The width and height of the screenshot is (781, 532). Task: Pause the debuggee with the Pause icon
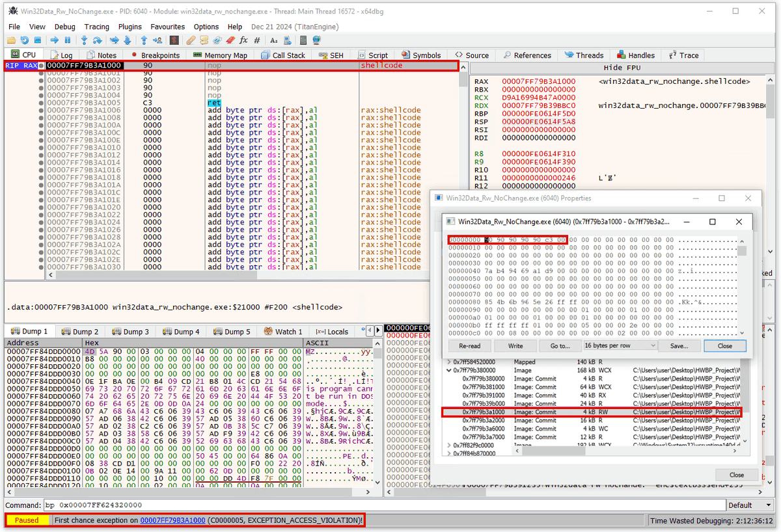tap(68, 40)
